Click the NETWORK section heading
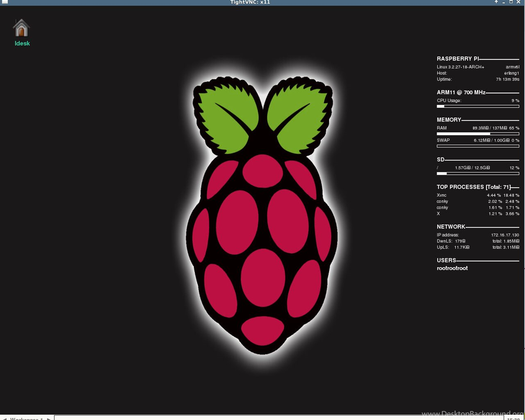 451,227
